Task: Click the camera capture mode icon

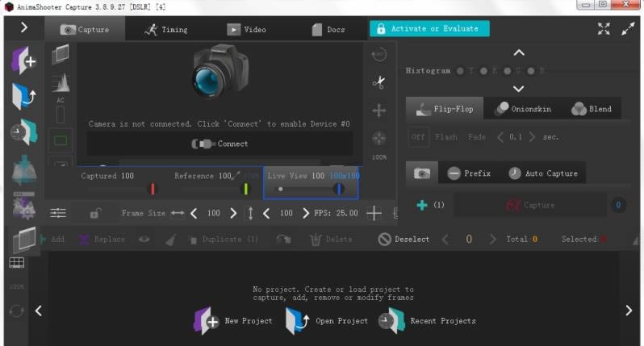Action: click(422, 173)
